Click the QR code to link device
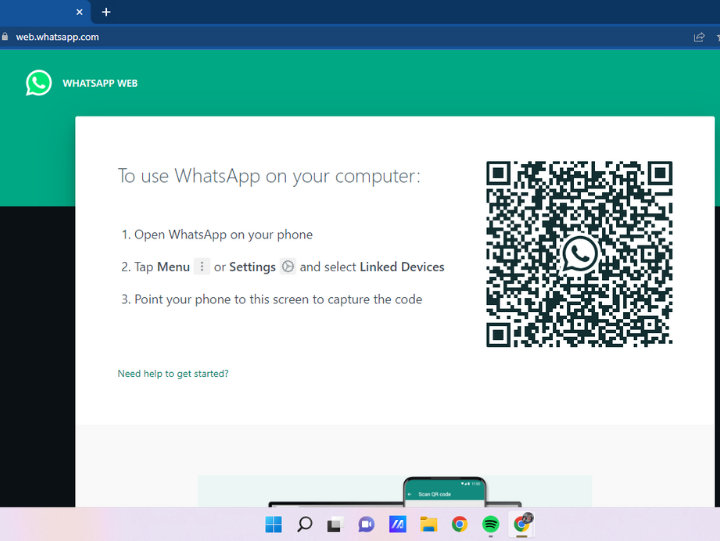Viewport: 720px width, 541px height. click(x=579, y=254)
